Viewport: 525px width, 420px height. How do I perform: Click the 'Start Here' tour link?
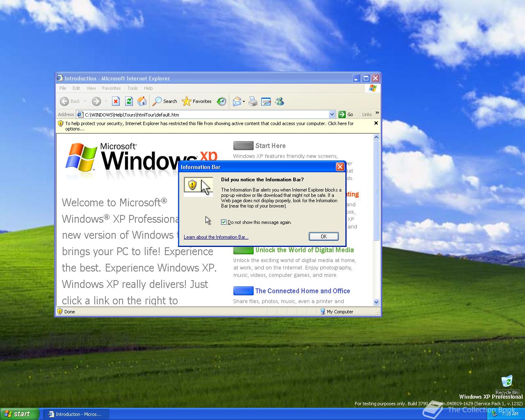pyautogui.click(x=270, y=146)
